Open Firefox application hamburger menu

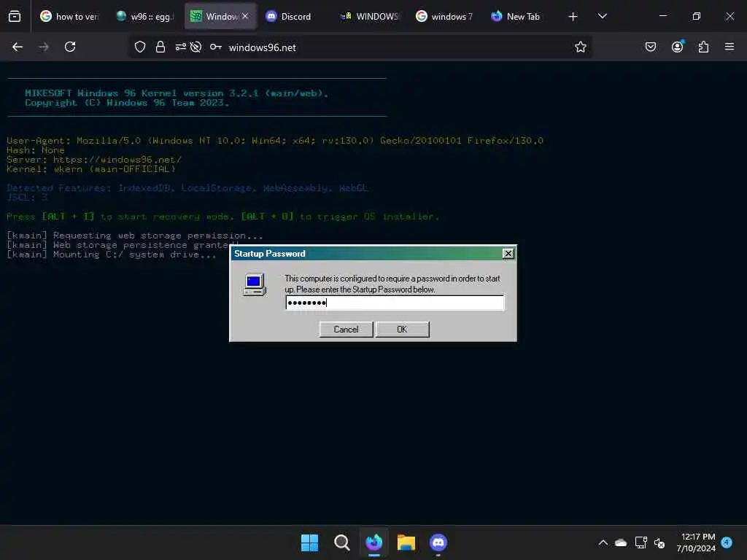[x=729, y=47]
